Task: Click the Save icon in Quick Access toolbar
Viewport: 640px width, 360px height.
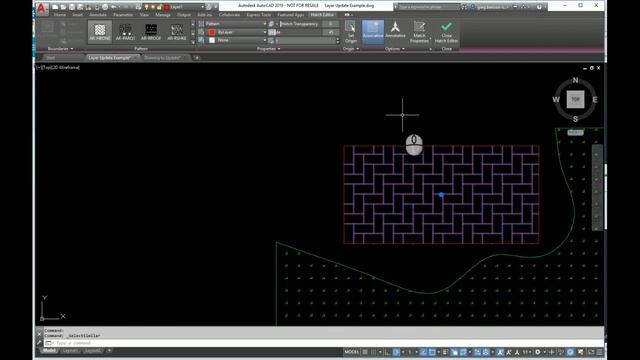Action: pyautogui.click(x=72, y=7)
